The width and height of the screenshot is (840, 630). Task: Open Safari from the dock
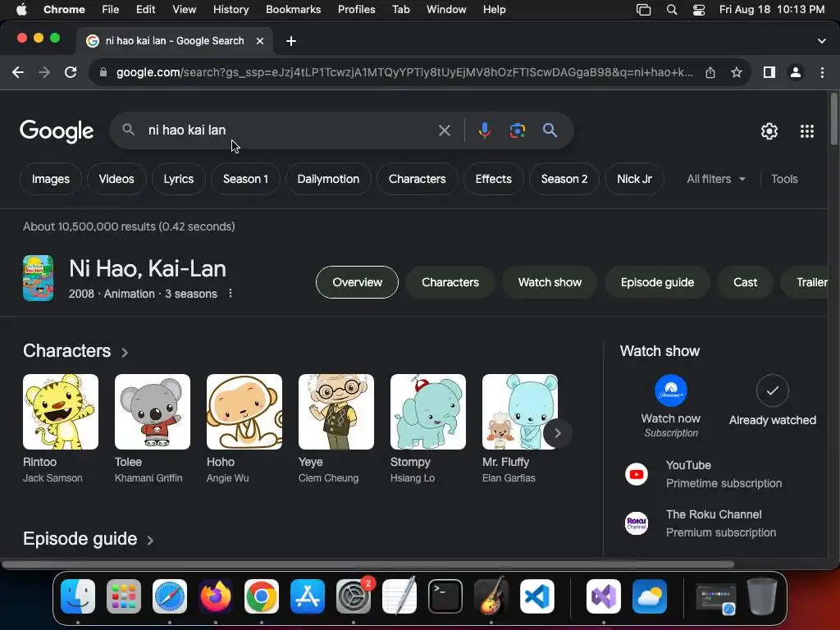tap(169, 596)
